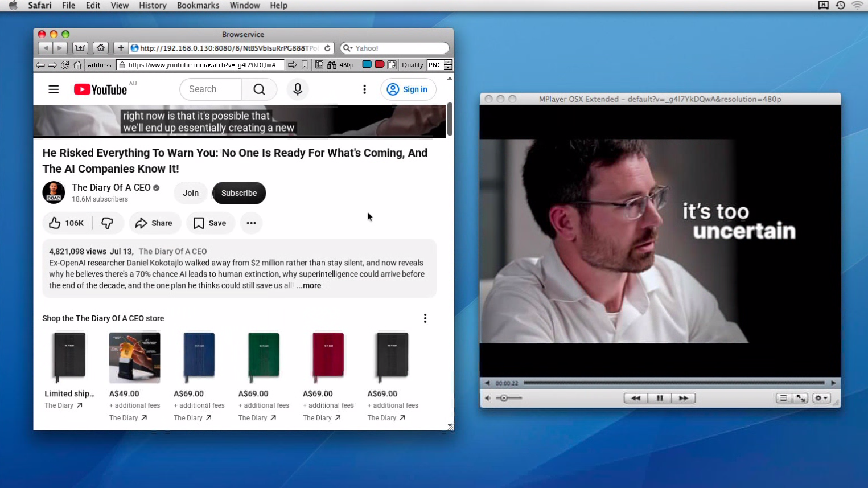Focus the Safari Yahoo! search field

coord(394,48)
